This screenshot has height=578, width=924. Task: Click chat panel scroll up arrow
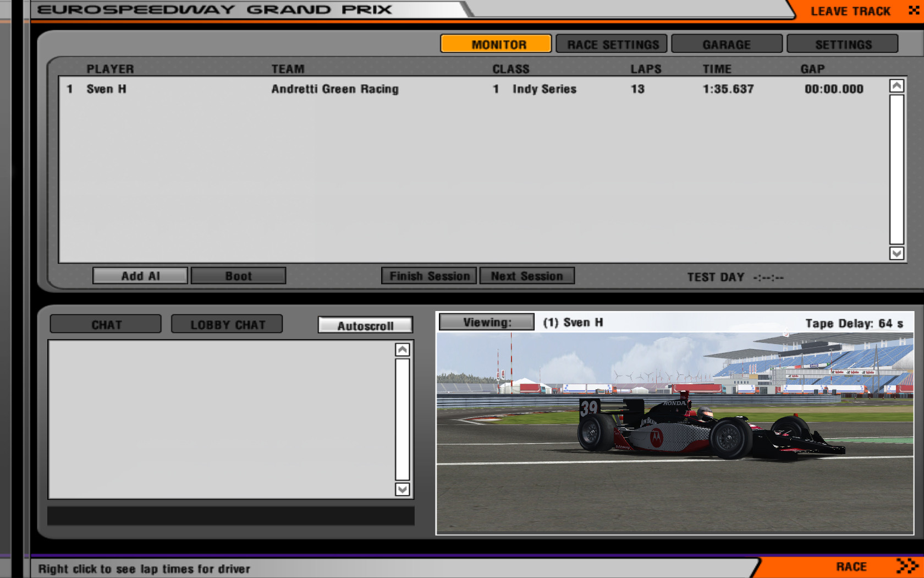[403, 350]
